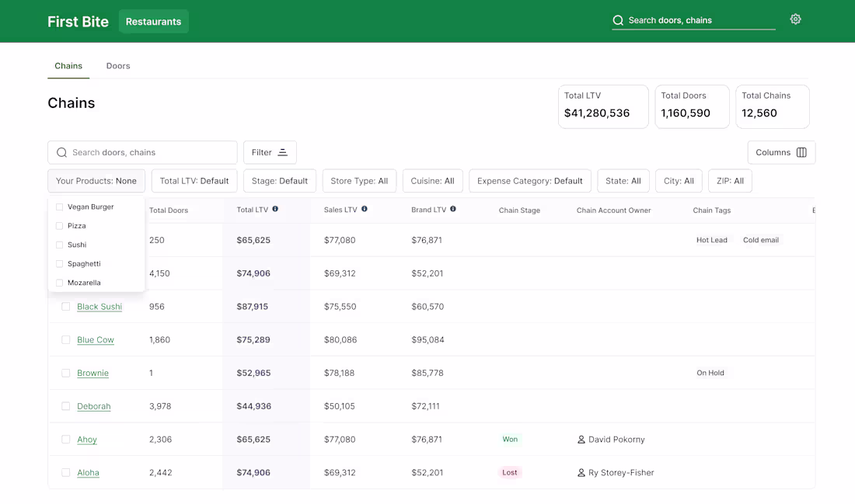Open the Cuisine: All dropdown
The height and width of the screenshot is (504, 855).
(x=432, y=180)
